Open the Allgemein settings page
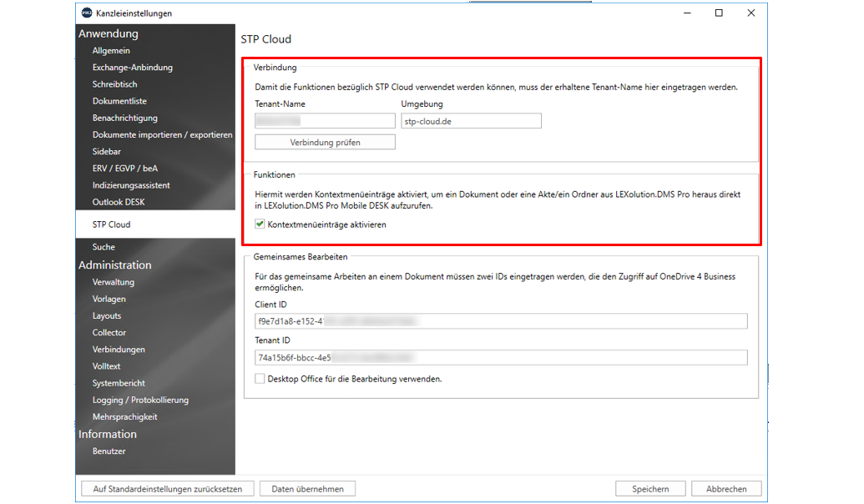The image size is (864, 504). point(111,51)
